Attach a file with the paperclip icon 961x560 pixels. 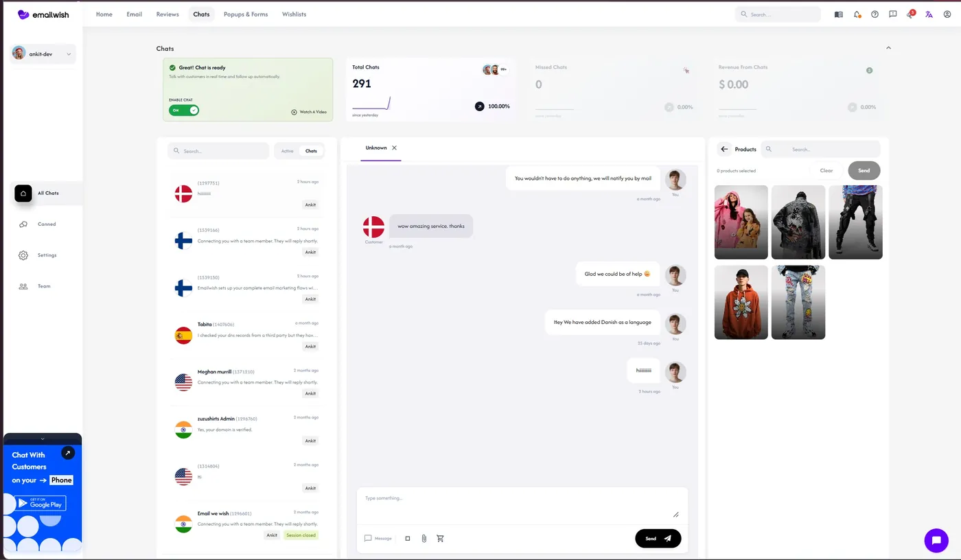point(424,538)
